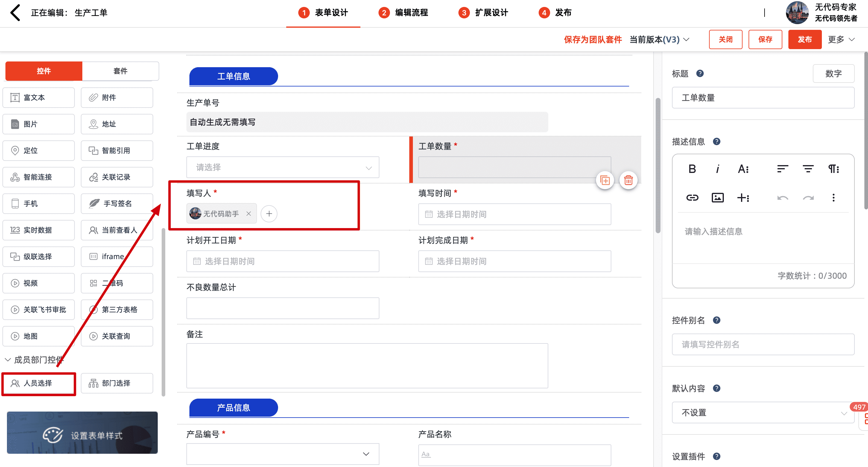The width and height of the screenshot is (868, 467).
Task: Click the red 发布 button
Action: [x=804, y=40]
